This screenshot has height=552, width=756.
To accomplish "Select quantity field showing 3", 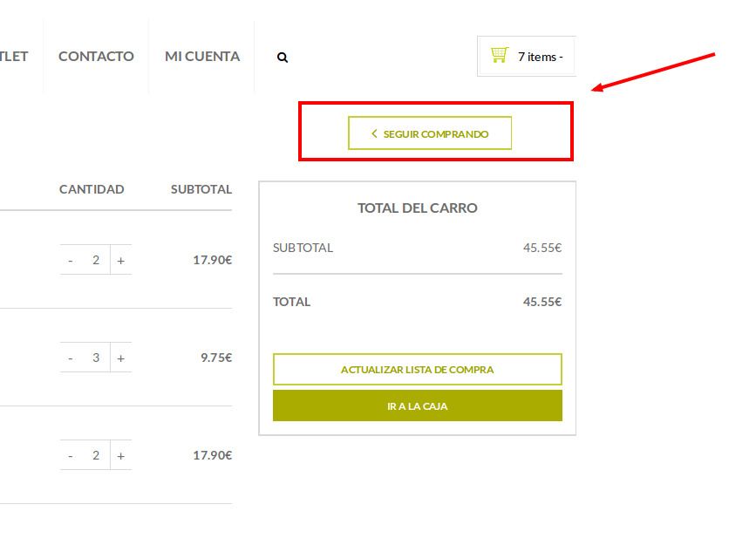I will tap(96, 358).
